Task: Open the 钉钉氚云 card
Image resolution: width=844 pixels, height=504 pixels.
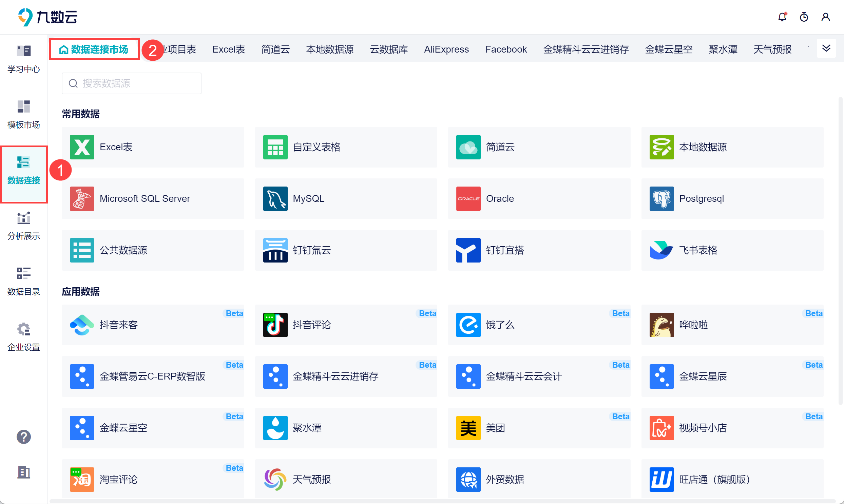Action: click(346, 250)
